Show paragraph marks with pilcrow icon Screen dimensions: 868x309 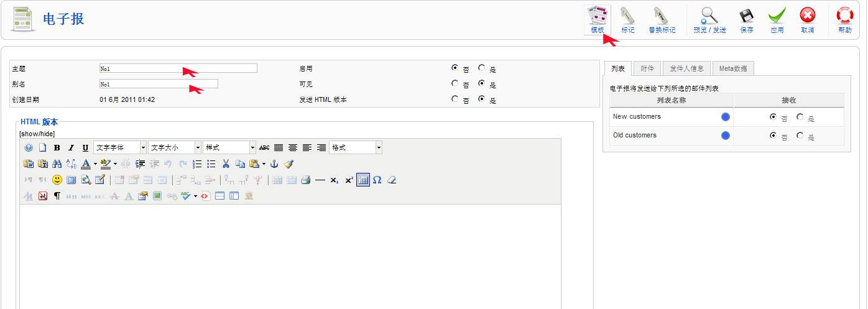57,196
